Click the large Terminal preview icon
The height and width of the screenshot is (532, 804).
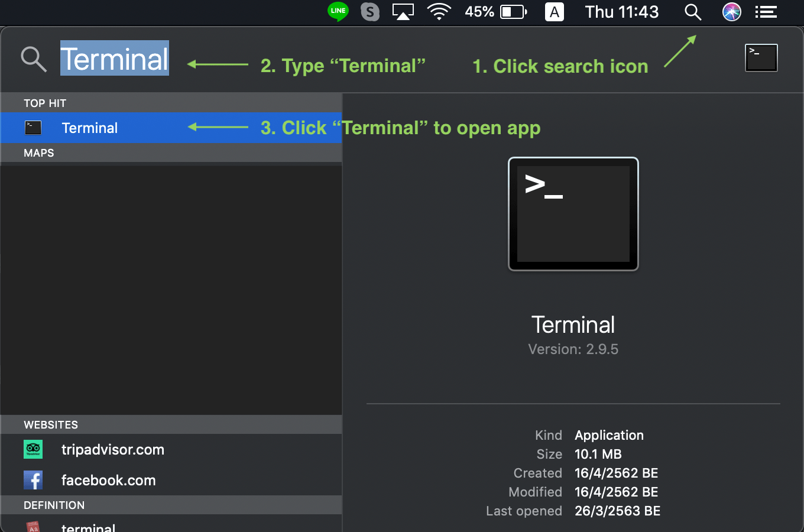[573, 214]
